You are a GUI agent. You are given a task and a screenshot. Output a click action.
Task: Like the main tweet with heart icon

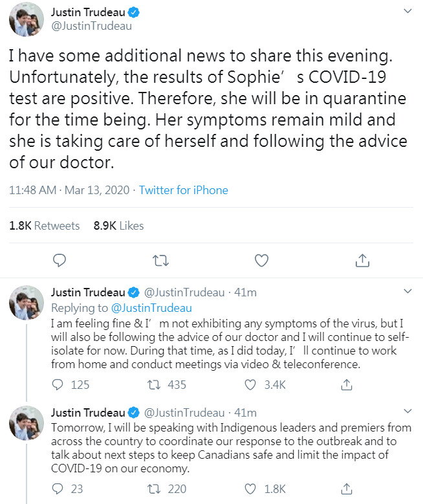pyautogui.click(x=261, y=260)
